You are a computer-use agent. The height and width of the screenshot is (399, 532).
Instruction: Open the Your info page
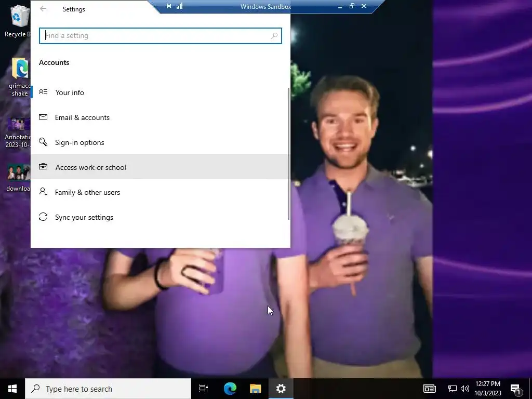click(160, 92)
